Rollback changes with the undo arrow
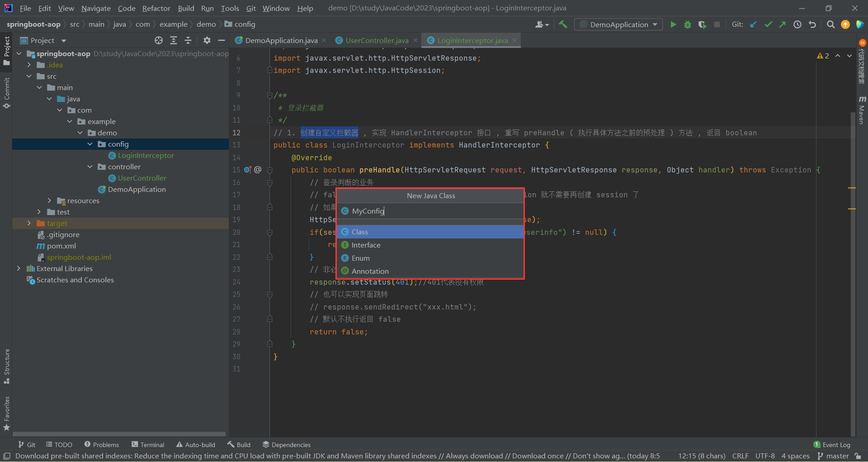 [x=812, y=24]
